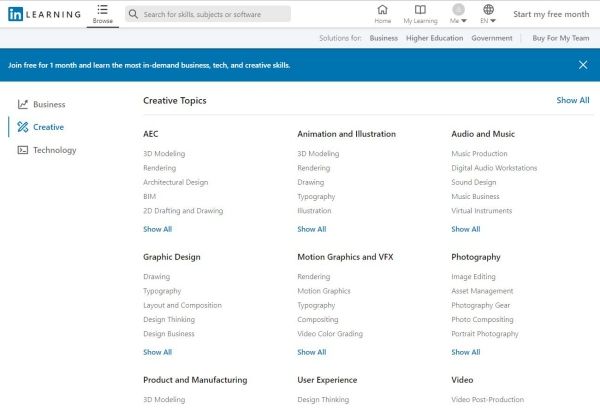Screen dimensions: 600x409
Task: Click the LinkedIn Learning logo
Action: click(x=44, y=14)
